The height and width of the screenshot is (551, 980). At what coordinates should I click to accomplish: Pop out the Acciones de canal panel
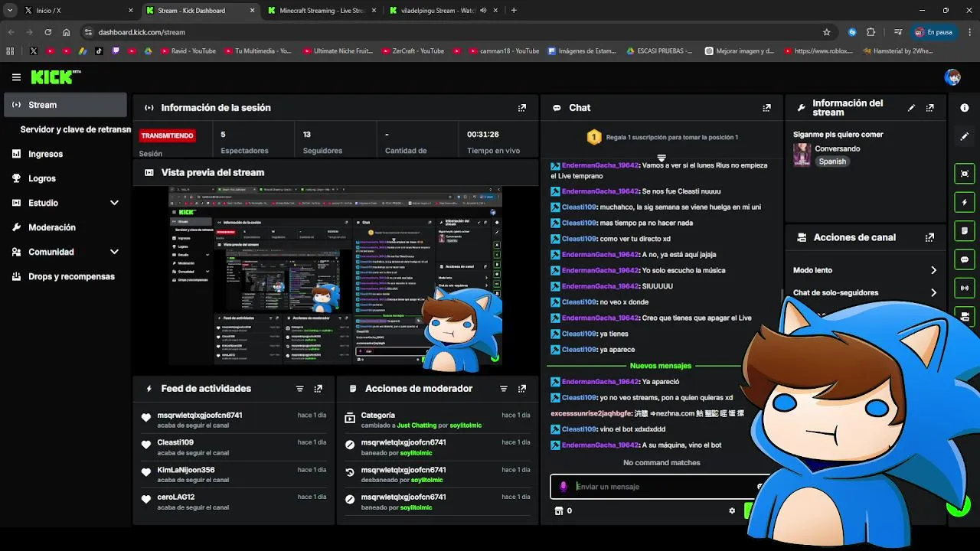tap(930, 238)
